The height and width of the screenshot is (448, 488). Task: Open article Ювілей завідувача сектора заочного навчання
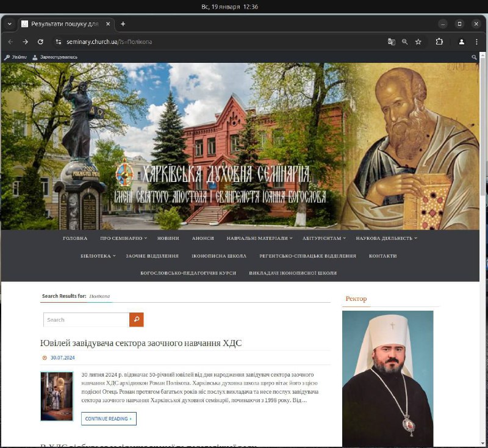[x=141, y=343]
